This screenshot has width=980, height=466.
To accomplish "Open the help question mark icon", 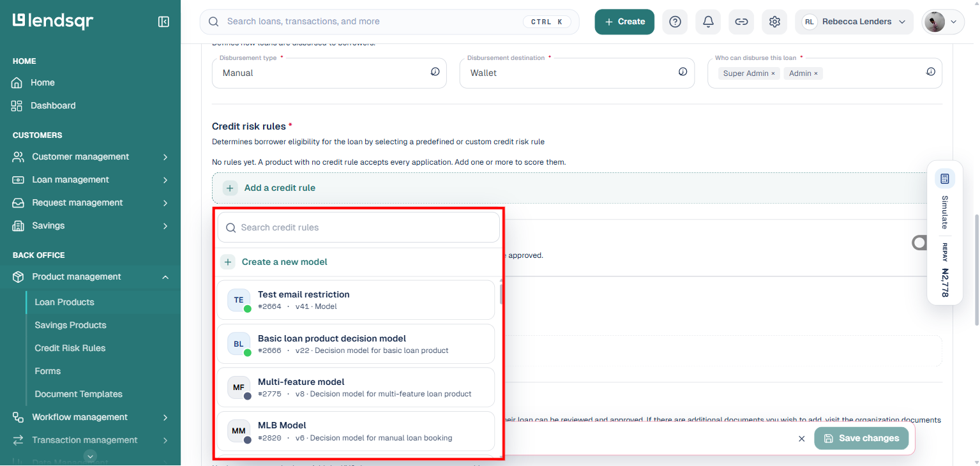I will pos(675,22).
